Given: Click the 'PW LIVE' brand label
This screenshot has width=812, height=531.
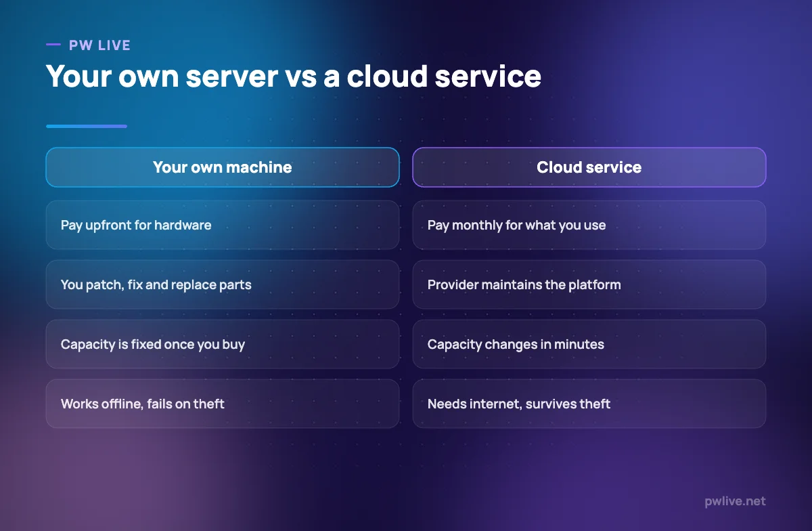Looking at the screenshot, I should (99, 45).
